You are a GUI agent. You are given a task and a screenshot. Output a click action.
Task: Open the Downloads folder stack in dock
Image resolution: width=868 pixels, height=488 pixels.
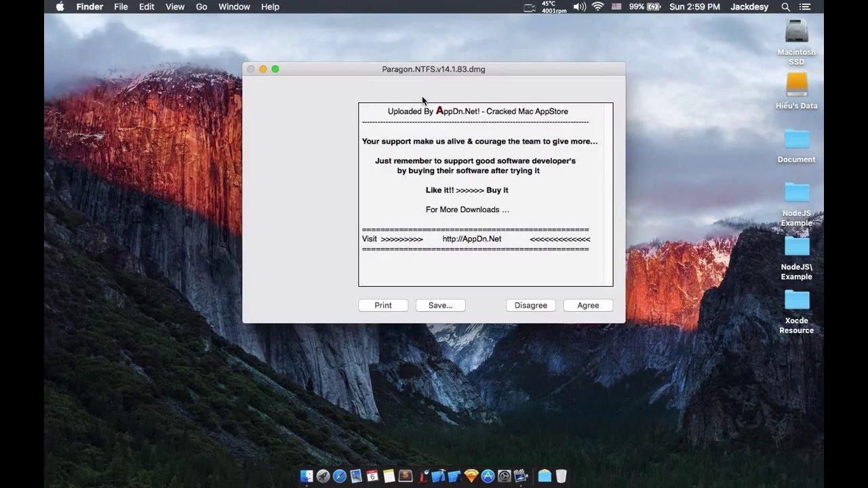point(545,476)
